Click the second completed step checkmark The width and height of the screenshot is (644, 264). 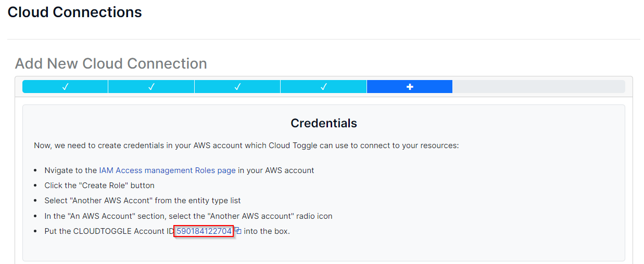point(151,87)
